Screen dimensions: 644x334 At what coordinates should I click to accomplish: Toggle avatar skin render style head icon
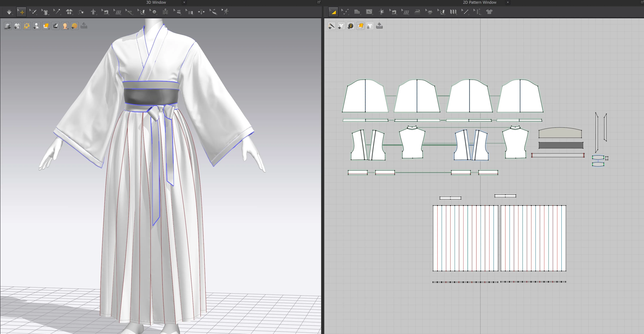coord(65,26)
